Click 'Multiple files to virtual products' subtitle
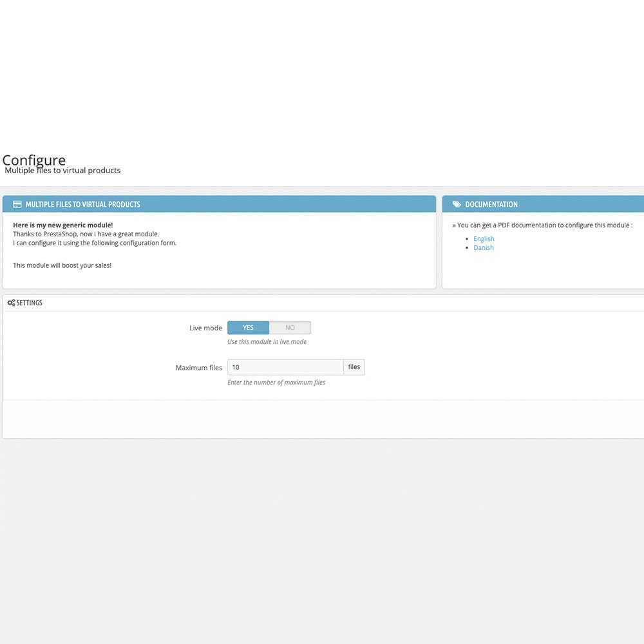 pyautogui.click(x=62, y=171)
